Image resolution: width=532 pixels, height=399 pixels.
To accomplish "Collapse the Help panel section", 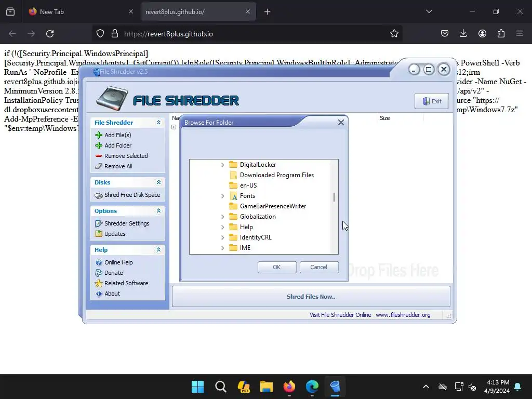I will click(x=158, y=250).
